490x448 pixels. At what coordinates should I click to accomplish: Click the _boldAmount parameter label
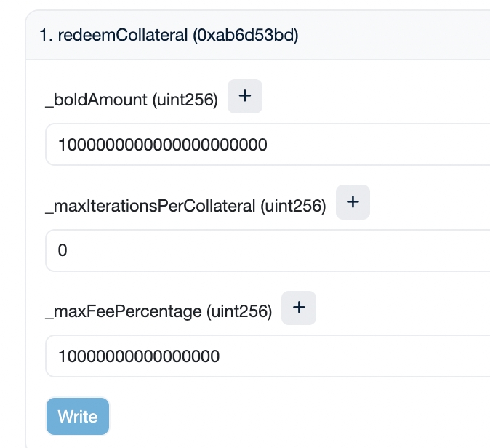click(97, 101)
